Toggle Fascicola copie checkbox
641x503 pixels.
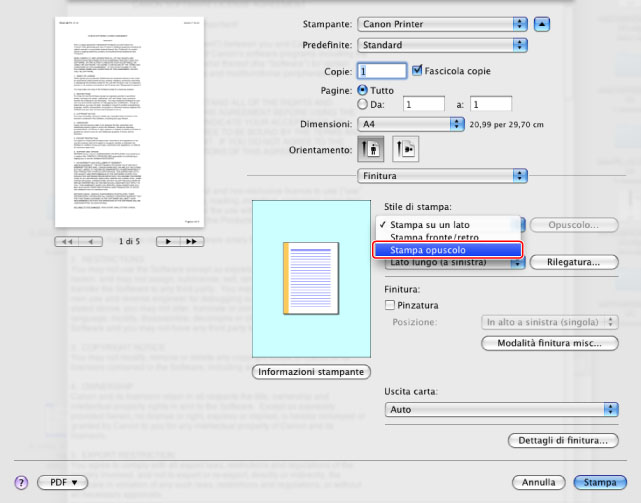(x=418, y=71)
